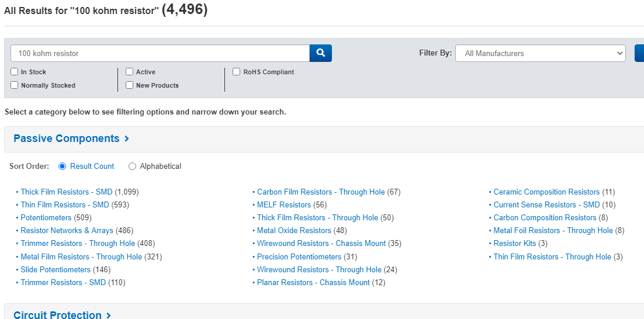Image resolution: width=644 pixels, height=319 pixels.
Task: Choose Alphabetical sort order
Action: point(132,167)
